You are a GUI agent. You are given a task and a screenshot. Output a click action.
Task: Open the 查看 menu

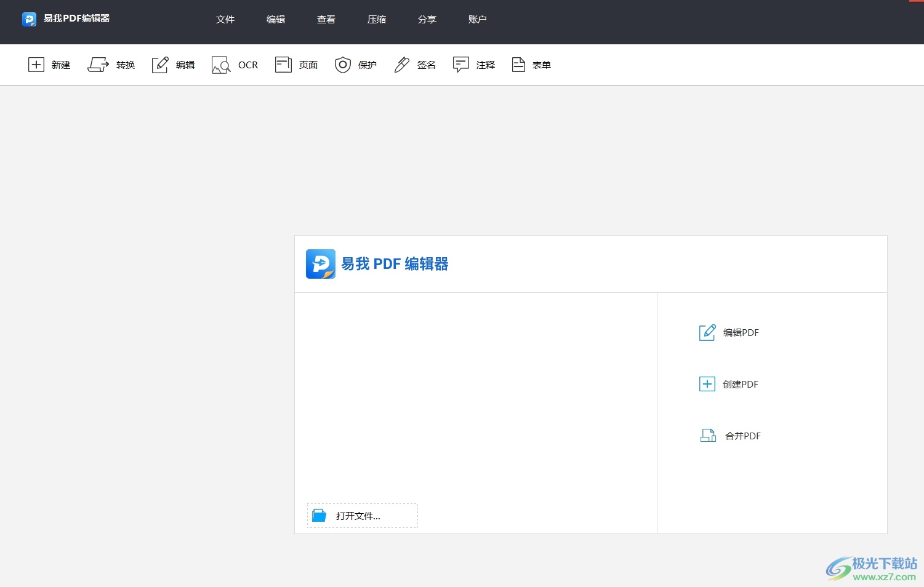(326, 20)
